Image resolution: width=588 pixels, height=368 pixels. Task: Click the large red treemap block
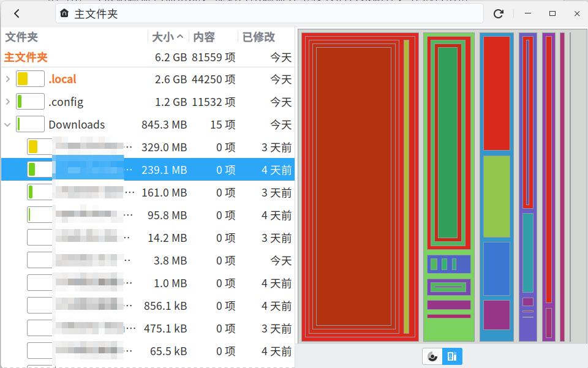tap(353, 187)
